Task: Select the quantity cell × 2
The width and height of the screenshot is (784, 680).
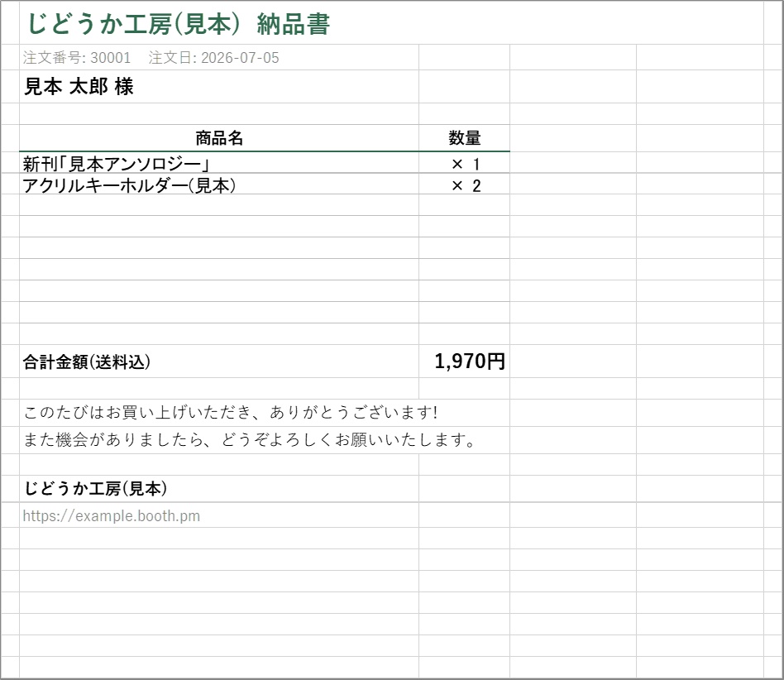Action: (465, 184)
